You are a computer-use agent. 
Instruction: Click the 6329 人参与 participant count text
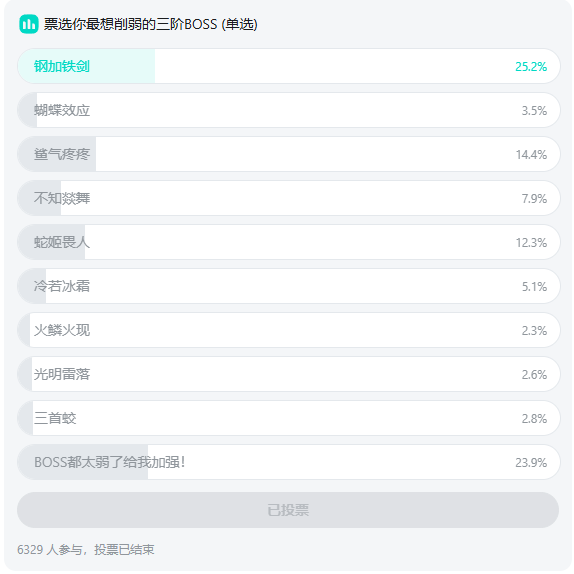(50, 549)
